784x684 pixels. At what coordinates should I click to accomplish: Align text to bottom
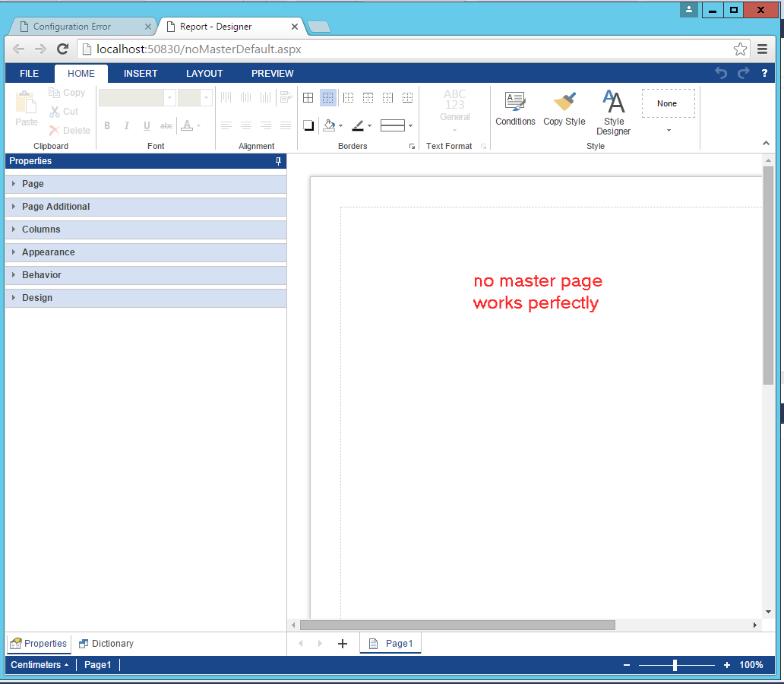(266, 97)
